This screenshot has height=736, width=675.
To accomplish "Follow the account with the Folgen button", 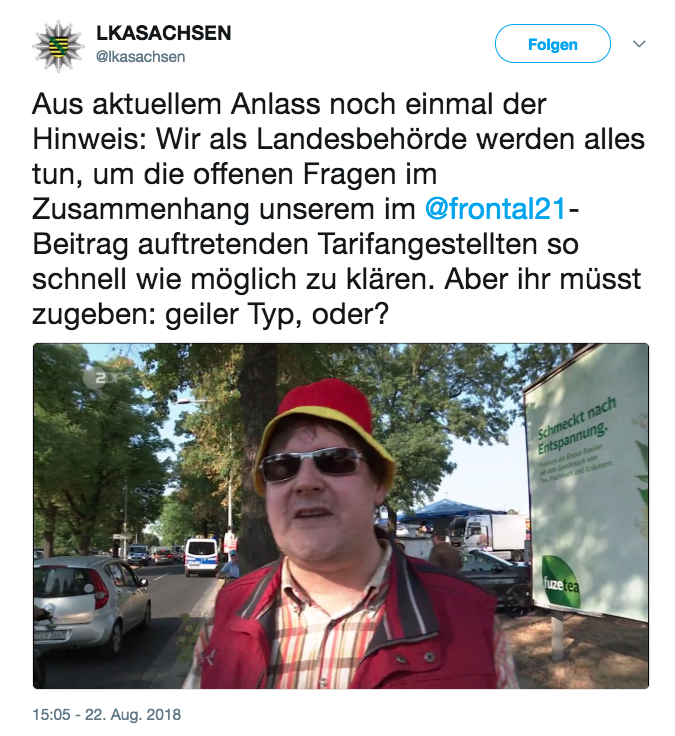I will [x=552, y=44].
